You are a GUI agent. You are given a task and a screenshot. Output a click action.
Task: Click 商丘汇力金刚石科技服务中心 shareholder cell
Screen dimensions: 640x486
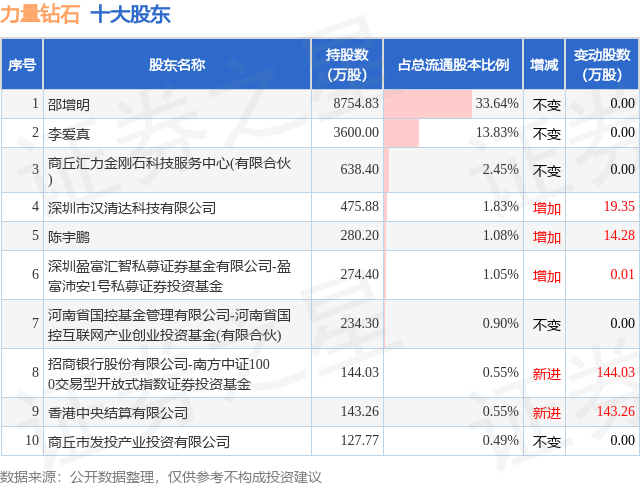coord(177,171)
